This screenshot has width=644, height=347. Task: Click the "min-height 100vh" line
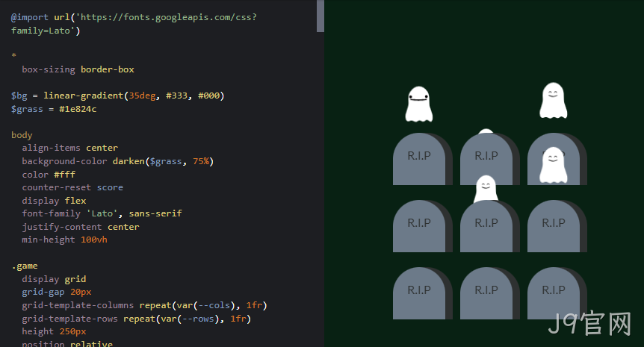pyautogui.click(x=64, y=240)
